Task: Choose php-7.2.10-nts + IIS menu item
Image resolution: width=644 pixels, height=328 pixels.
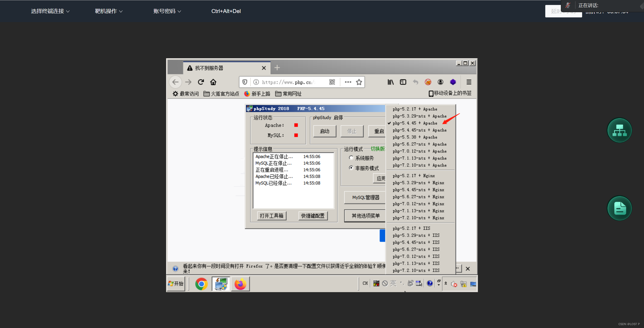Action: pyautogui.click(x=420, y=271)
